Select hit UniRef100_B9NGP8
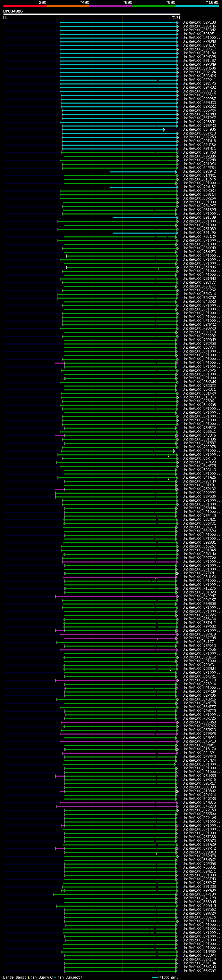Screen dimensions: 222x980 tap(199, 57)
